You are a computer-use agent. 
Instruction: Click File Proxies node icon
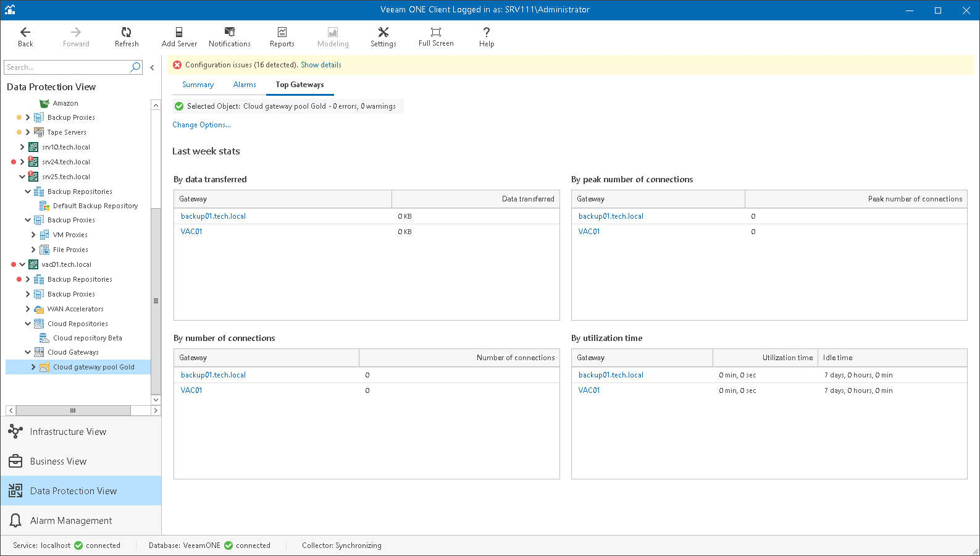pyautogui.click(x=44, y=250)
